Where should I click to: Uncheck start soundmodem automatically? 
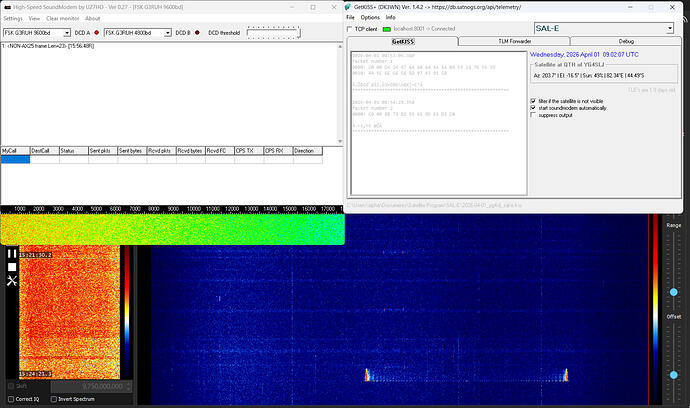pyautogui.click(x=533, y=108)
